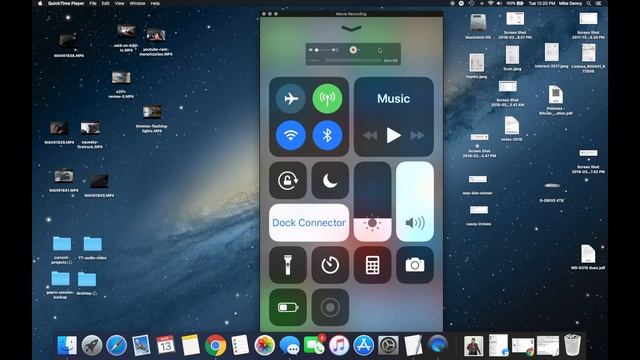Screen dimensions: 640x360
Task: Click the menu bar volume icon
Action: click(x=499, y=3)
